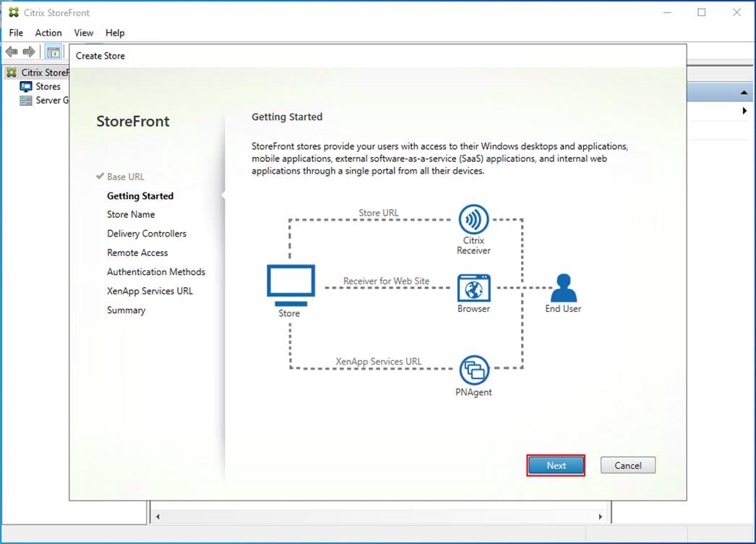Click the show/hide console tree toolbar icon
Screen dimensions: 756x544
pos(52,51)
